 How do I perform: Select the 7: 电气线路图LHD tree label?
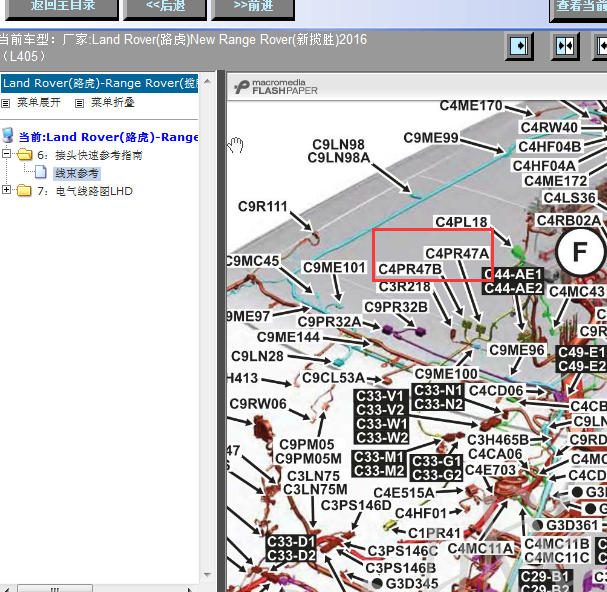point(85,191)
